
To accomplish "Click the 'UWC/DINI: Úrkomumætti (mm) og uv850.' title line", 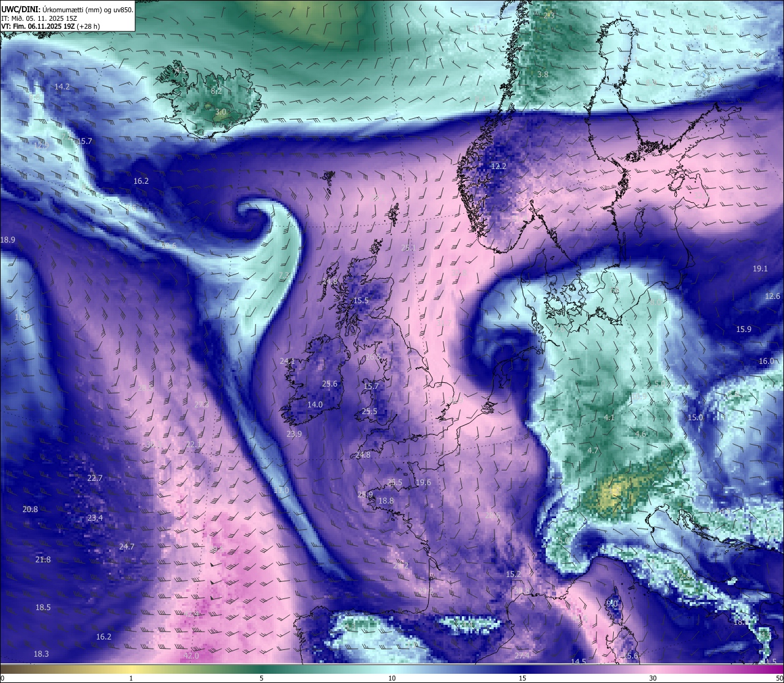I will click(x=67, y=10).
